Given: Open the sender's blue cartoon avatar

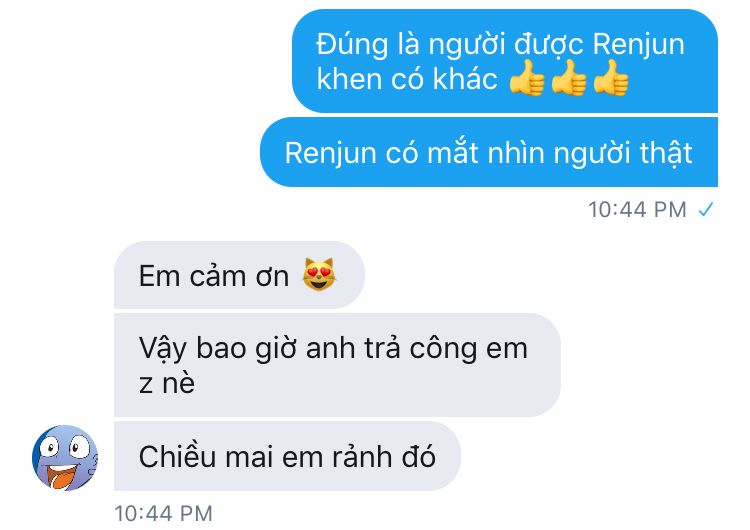Looking at the screenshot, I should click(x=65, y=457).
